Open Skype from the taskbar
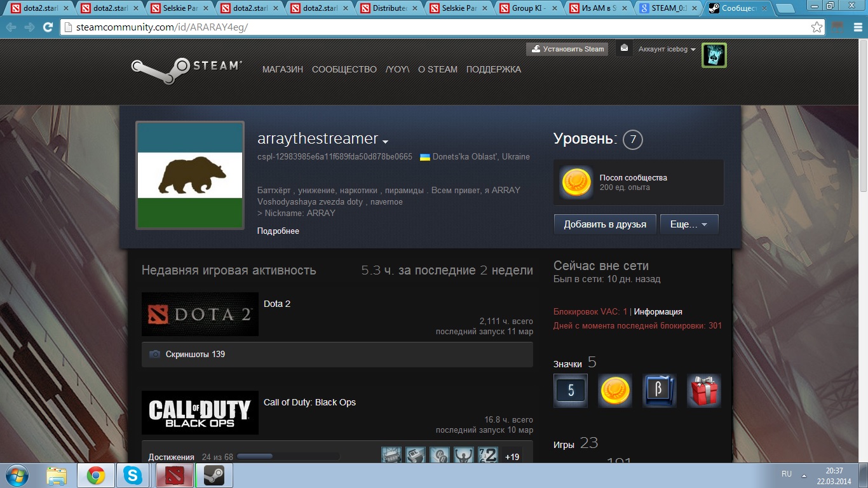This screenshot has width=868, height=488. pos(133,475)
